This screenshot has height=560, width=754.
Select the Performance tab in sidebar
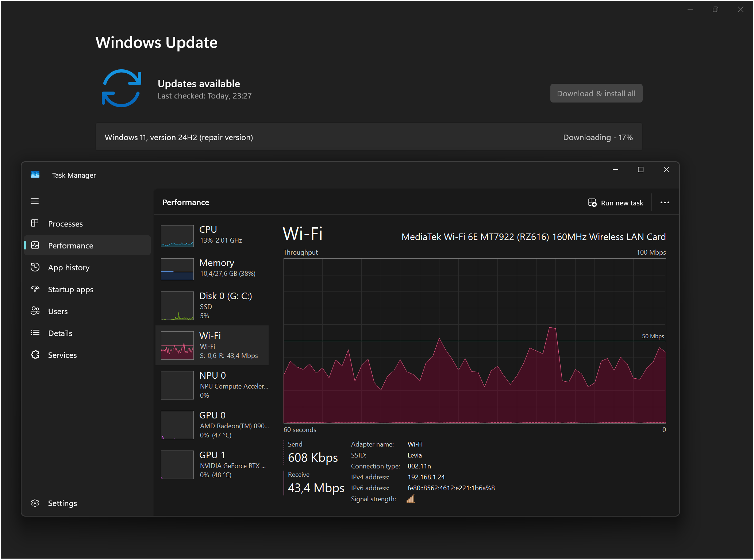click(x=70, y=246)
